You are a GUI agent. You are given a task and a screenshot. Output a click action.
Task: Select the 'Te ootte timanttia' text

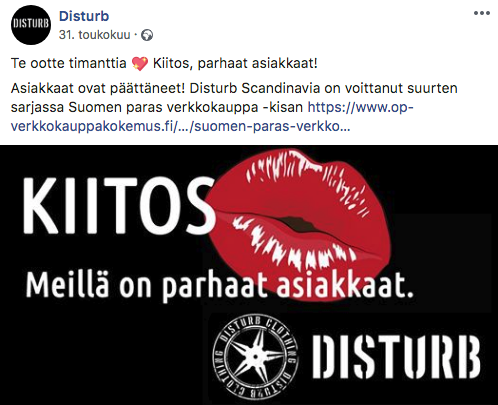[x=69, y=63]
